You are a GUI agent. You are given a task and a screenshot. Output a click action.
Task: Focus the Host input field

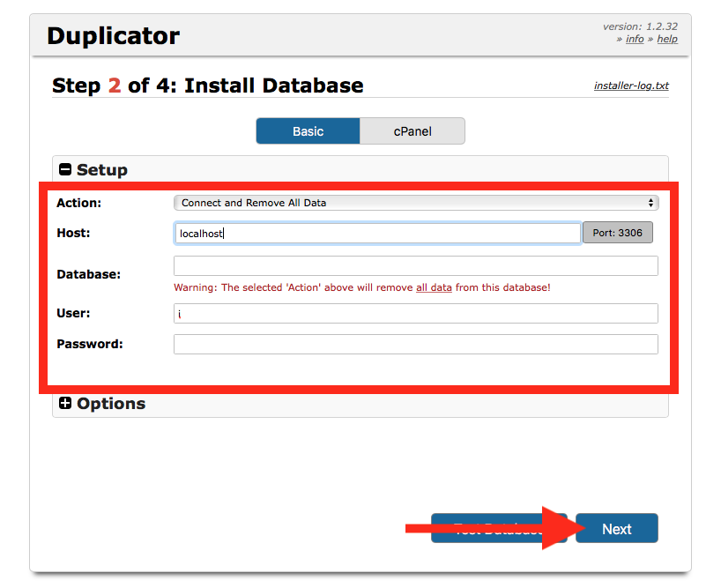(x=377, y=234)
